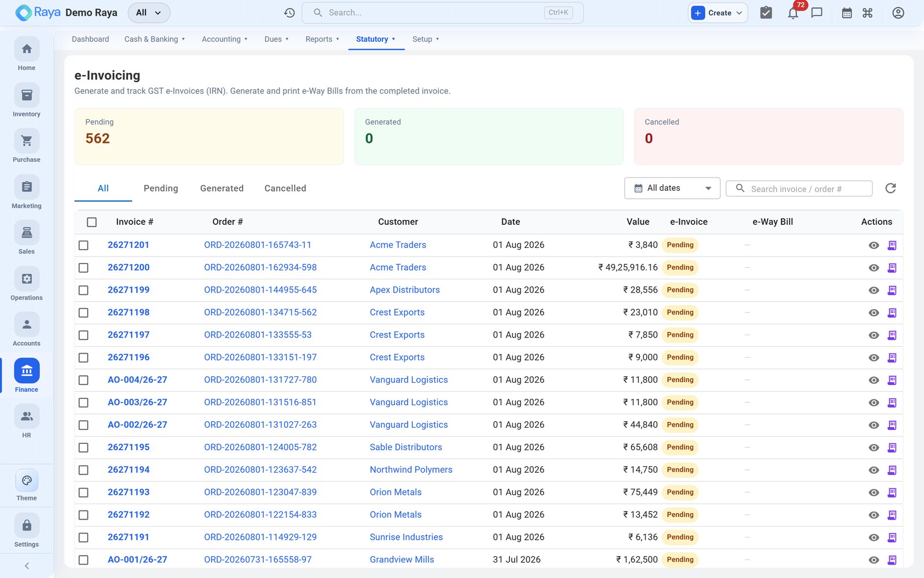Expand the Cash & Banking menu
Image resolution: width=924 pixels, height=578 pixels.
154,39
